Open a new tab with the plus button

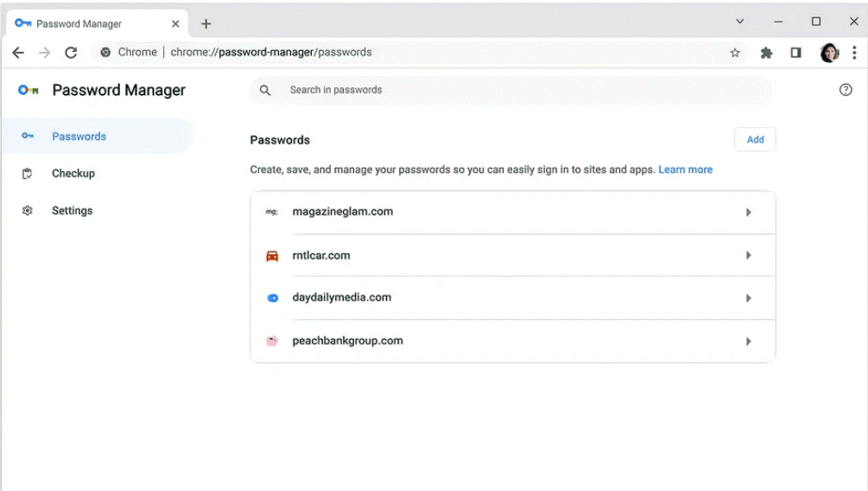point(206,24)
